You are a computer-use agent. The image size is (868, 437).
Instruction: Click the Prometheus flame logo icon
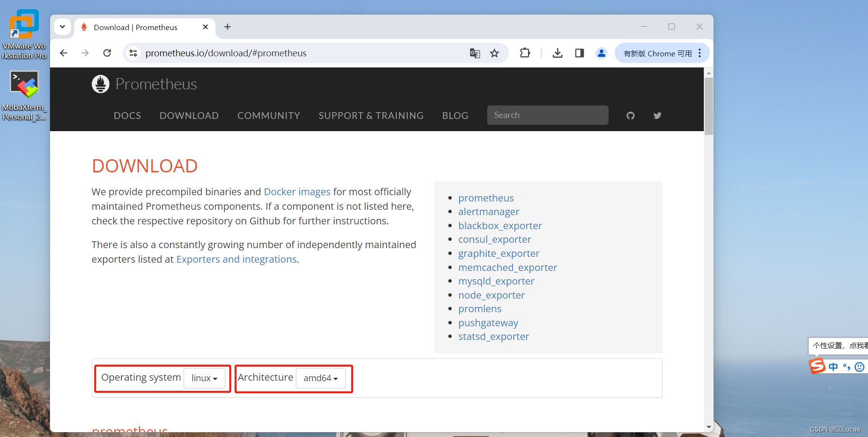coord(101,84)
